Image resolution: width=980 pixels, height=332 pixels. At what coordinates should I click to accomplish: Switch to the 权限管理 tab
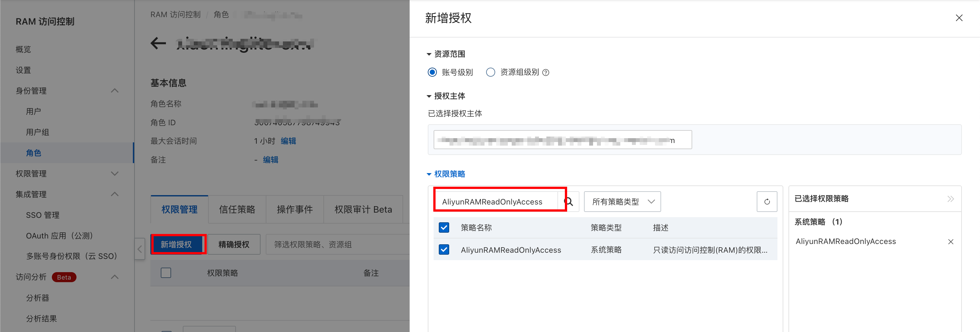179,209
